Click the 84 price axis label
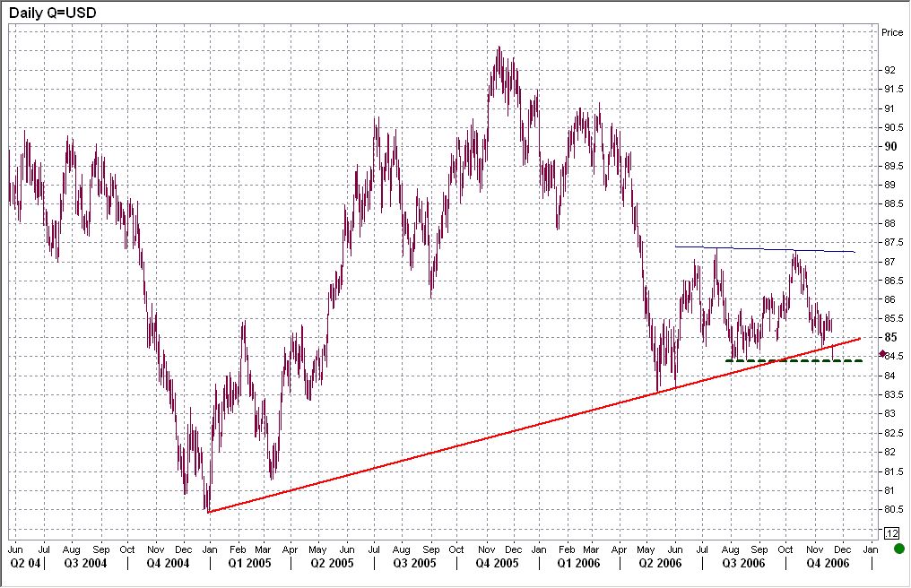The image size is (911, 588). click(x=889, y=376)
